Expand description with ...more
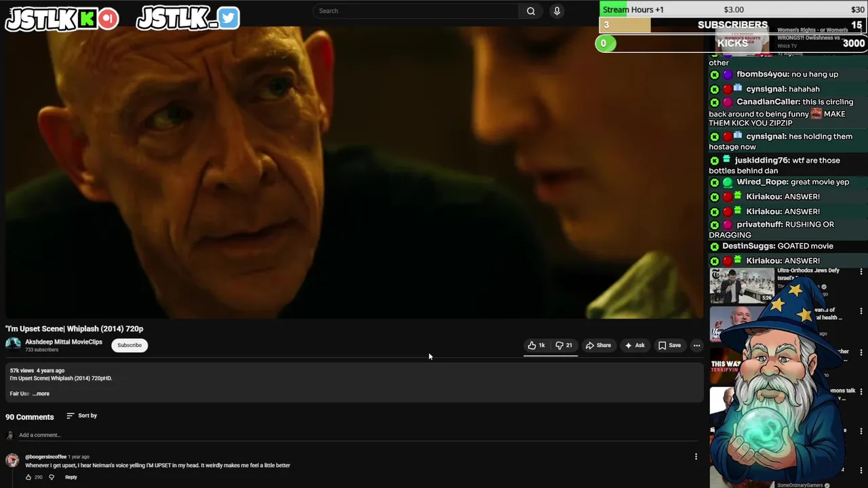Screen dimensions: 868x488 tap(41, 394)
